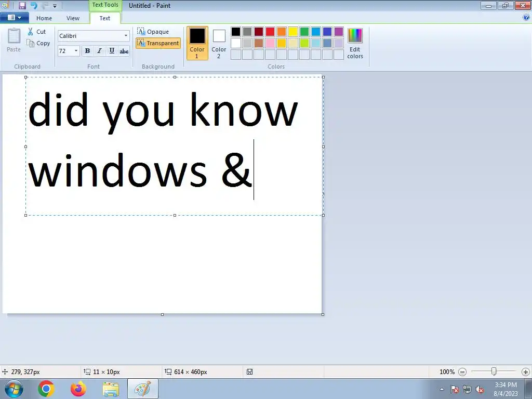
Task: Pick the white color swatch
Action: 236,43
